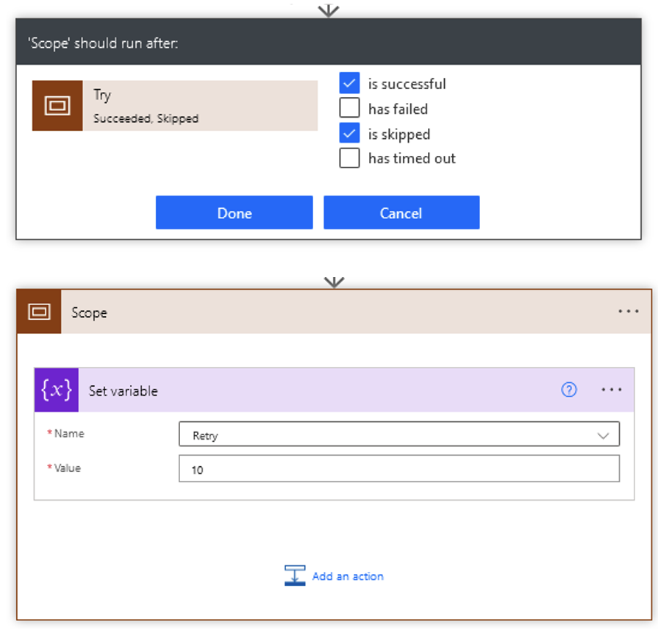Click the Set variable {x} icon
This screenshot has height=644, width=672.
[x=56, y=390]
